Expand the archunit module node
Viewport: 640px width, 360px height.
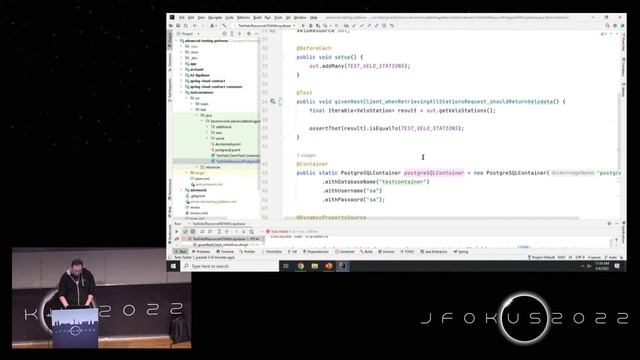182,69
